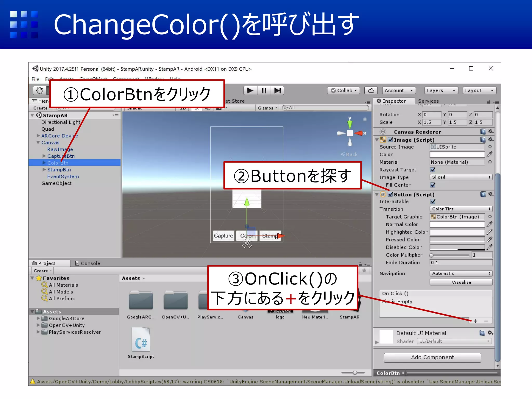The image size is (532, 399).
Task: Switch to Console tab
Action: point(87,263)
